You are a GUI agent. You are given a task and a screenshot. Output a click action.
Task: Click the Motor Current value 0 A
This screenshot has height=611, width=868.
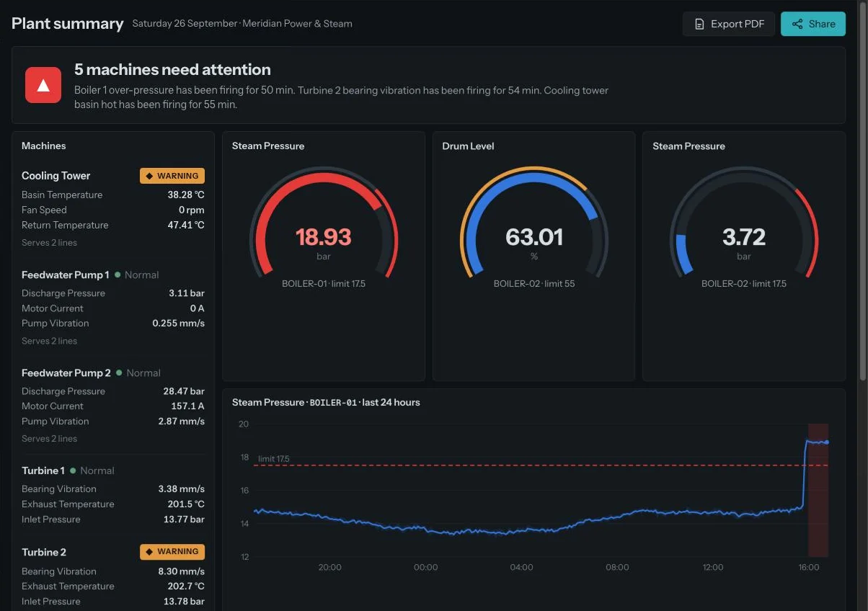[x=198, y=308]
